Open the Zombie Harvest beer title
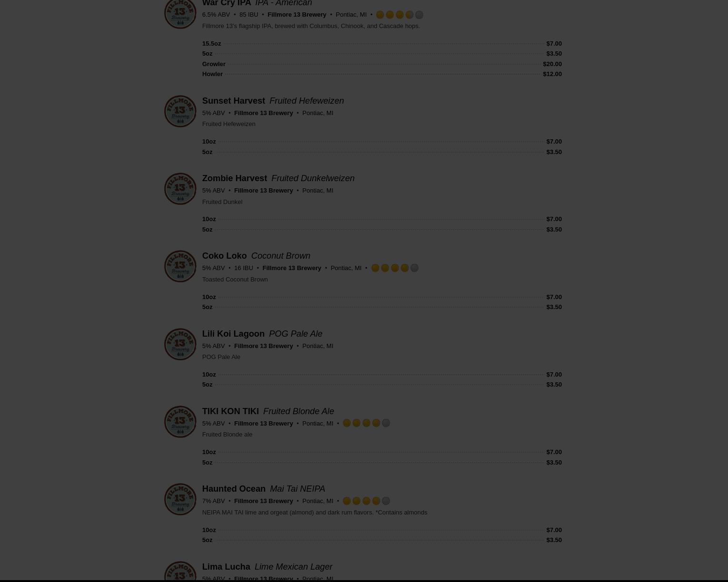The height and width of the screenshot is (582, 728). click(235, 178)
